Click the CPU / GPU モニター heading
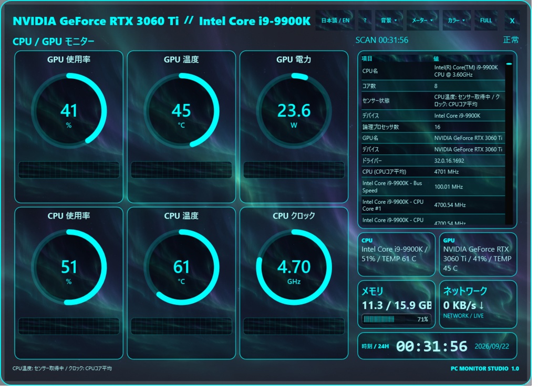 (x=54, y=42)
